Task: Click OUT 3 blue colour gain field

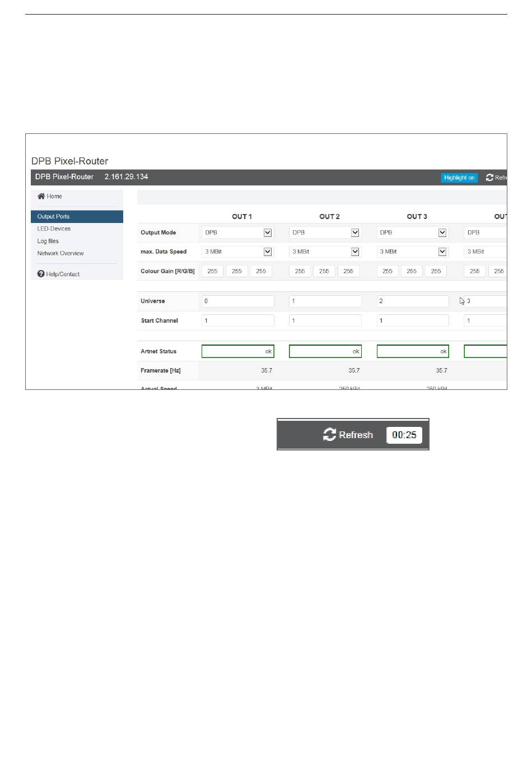Action: tap(436, 271)
